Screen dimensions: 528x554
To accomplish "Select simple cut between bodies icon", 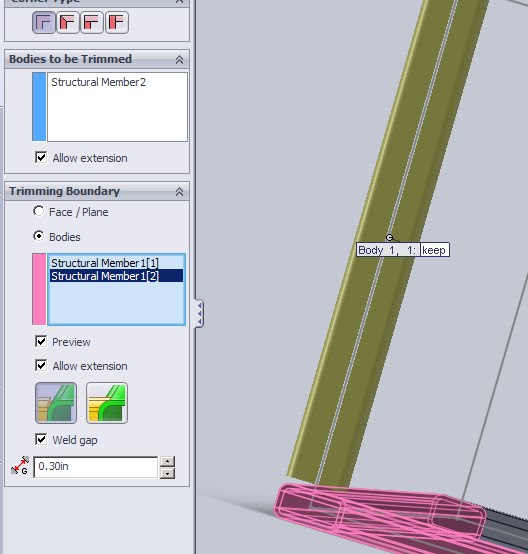I will (56, 403).
